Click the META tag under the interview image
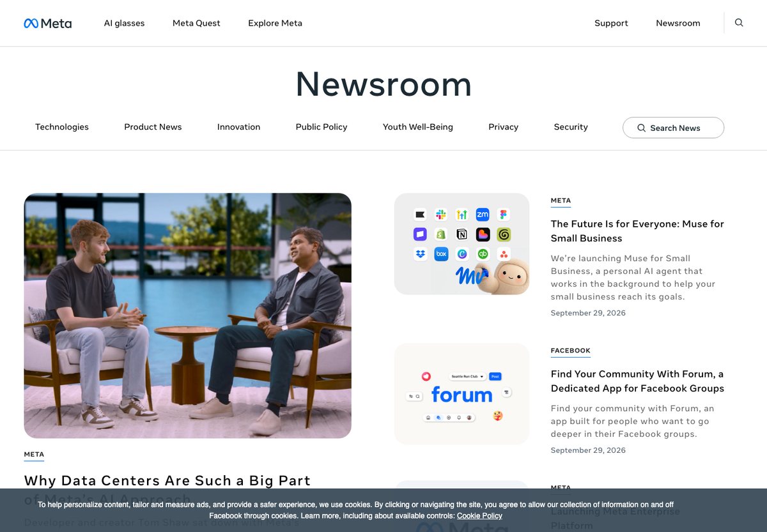The width and height of the screenshot is (767, 532). 34,455
